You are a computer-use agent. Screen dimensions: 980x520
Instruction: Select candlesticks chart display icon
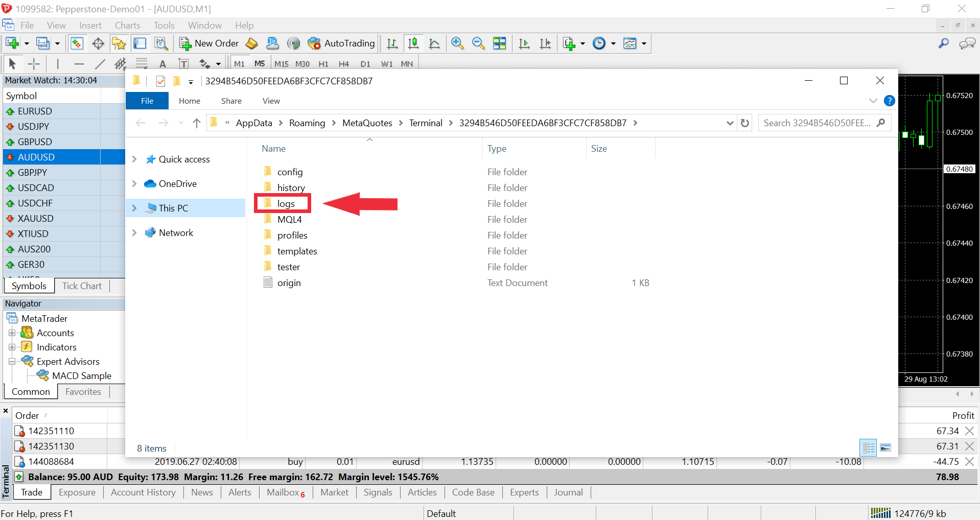pos(413,43)
